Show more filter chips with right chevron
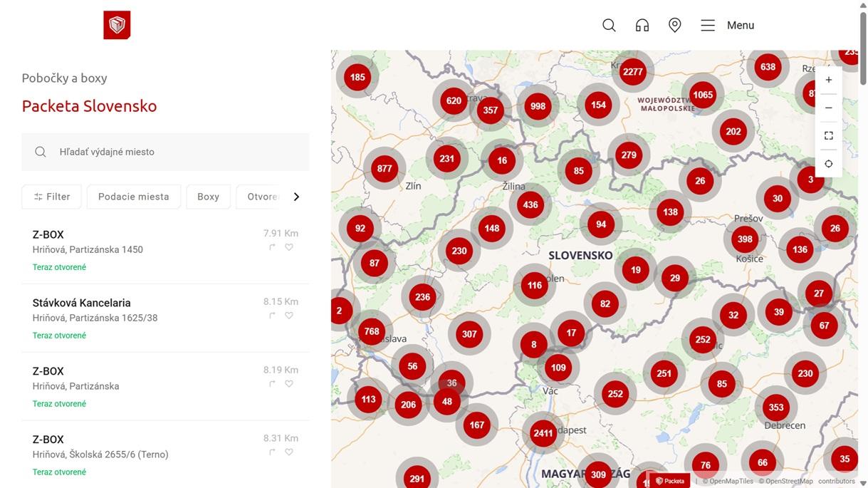 [297, 197]
